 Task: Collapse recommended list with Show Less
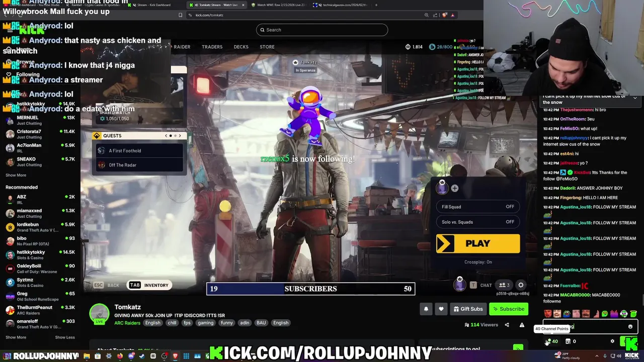[64, 337]
